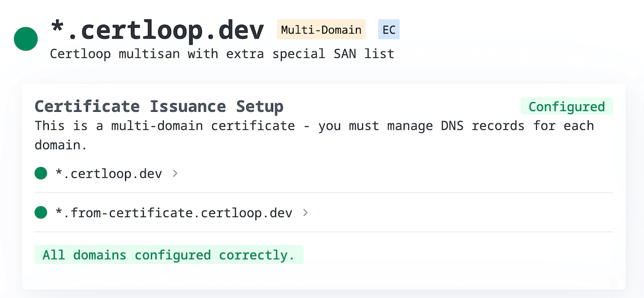
Task: Click the multi-domain certificate DNS records notice
Action: (314, 135)
